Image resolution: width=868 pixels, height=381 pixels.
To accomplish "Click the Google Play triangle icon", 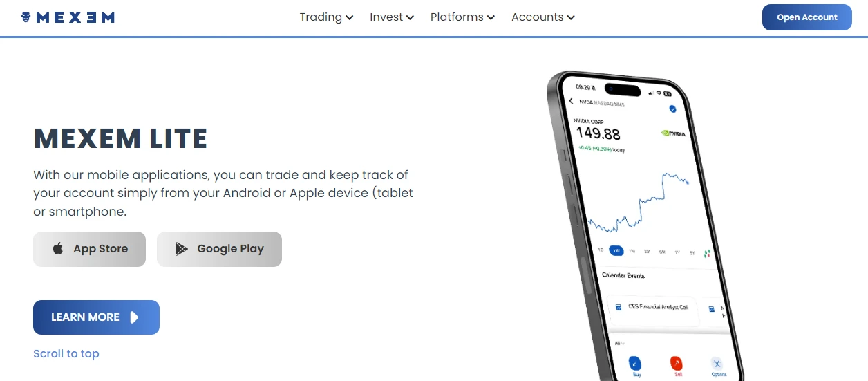I will tap(181, 249).
